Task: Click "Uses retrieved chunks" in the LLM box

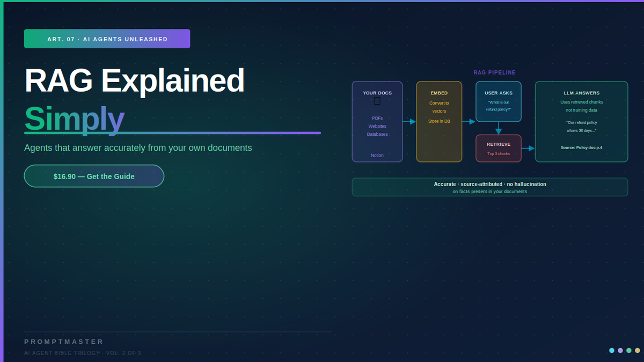Action: 582,102
